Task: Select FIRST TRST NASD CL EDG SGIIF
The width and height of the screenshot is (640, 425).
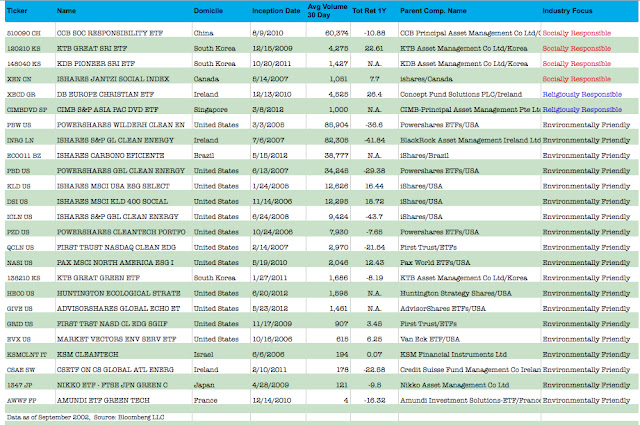Action: point(112,324)
